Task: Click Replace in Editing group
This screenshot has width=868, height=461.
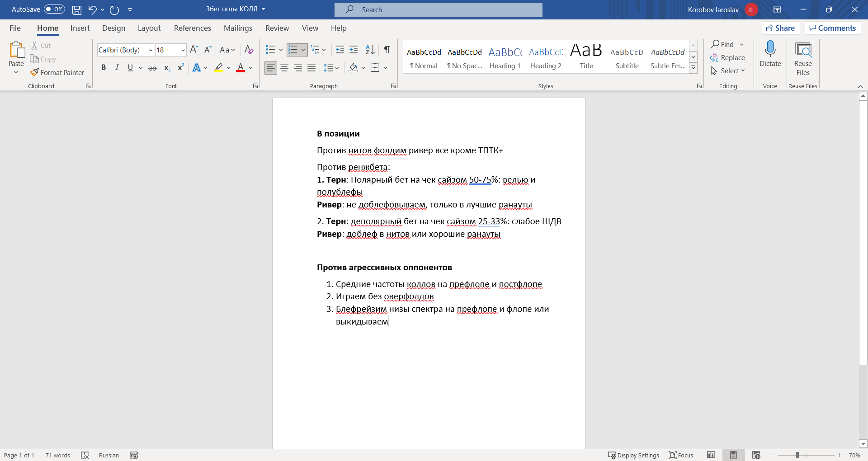Action: click(x=728, y=58)
